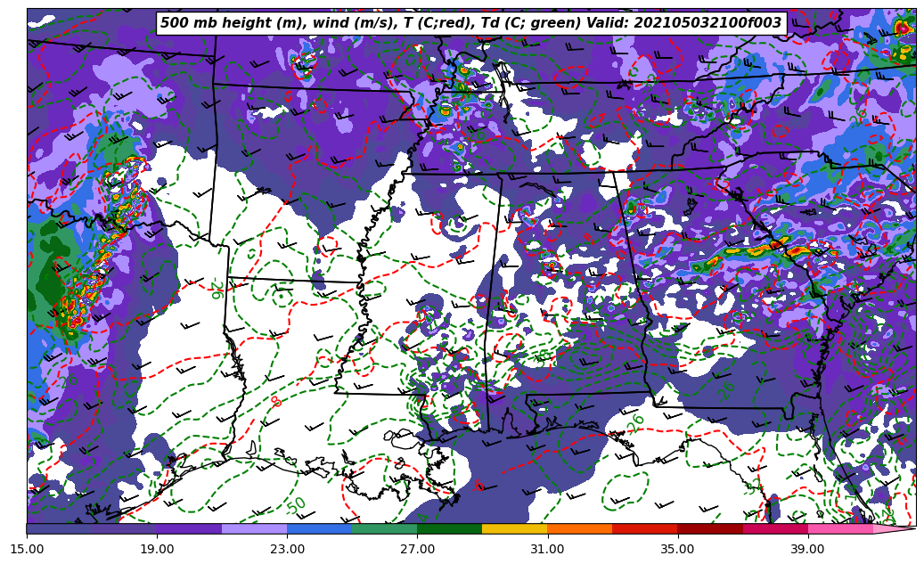Image resolution: width=924 pixels, height=564 pixels.
Task: Click the map title text box
Action: pyautogui.click(x=470, y=23)
